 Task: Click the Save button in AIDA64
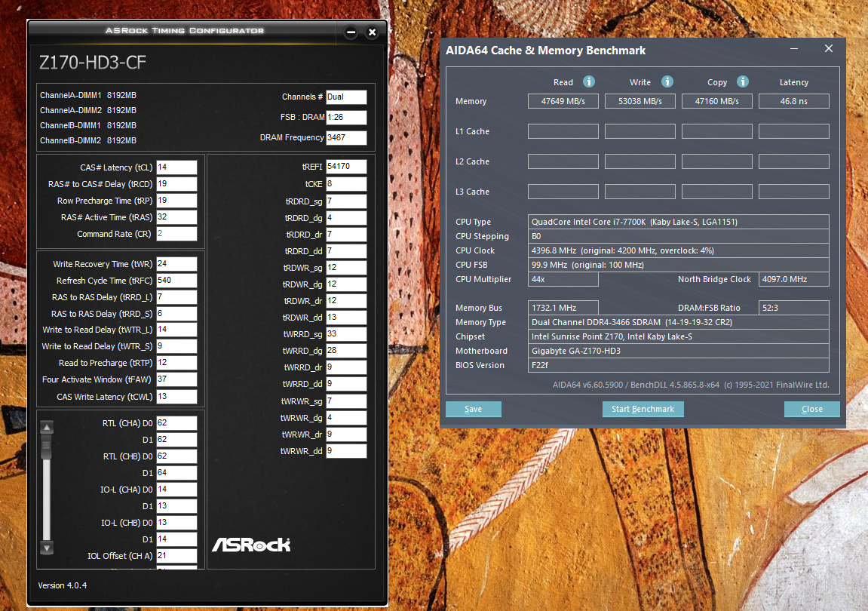pyautogui.click(x=474, y=409)
